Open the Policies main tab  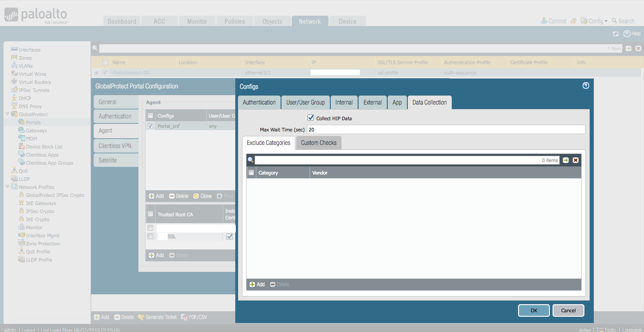[235, 21]
